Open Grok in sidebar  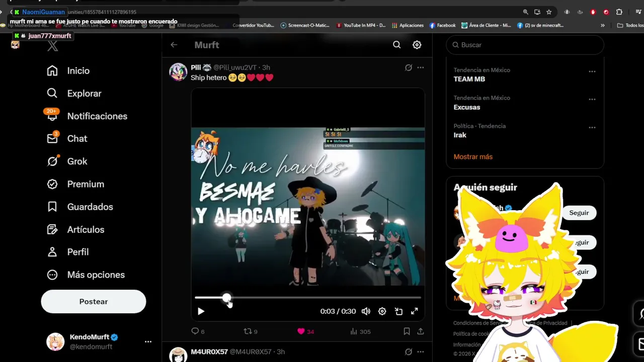pos(67,161)
